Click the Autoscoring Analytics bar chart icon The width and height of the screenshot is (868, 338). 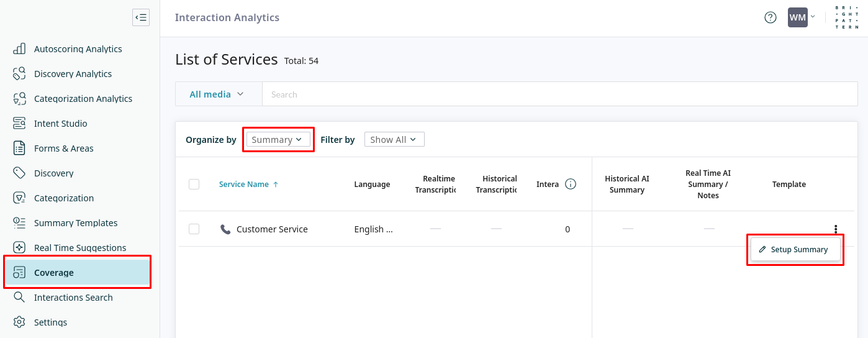tap(19, 49)
